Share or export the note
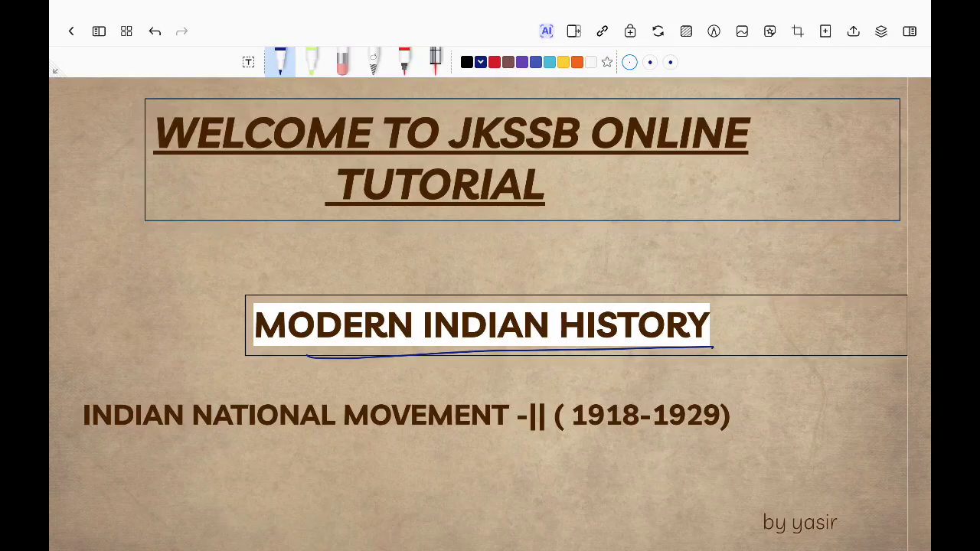Screen dimensions: 980x551 tap(854, 31)
